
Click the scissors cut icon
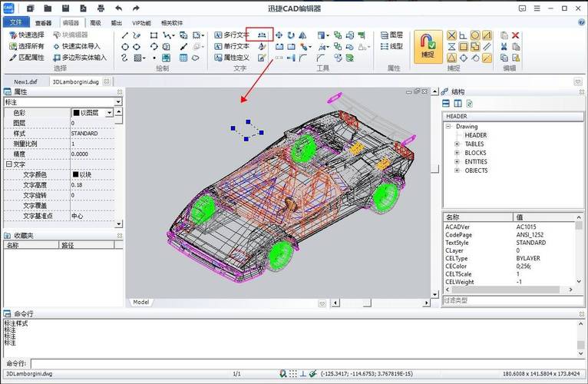tap(504, 46)
